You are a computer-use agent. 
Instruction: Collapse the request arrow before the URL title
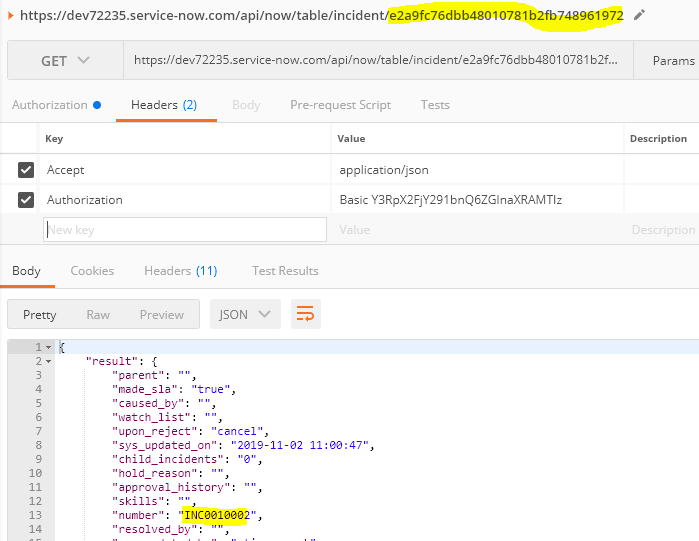point(10,15)
